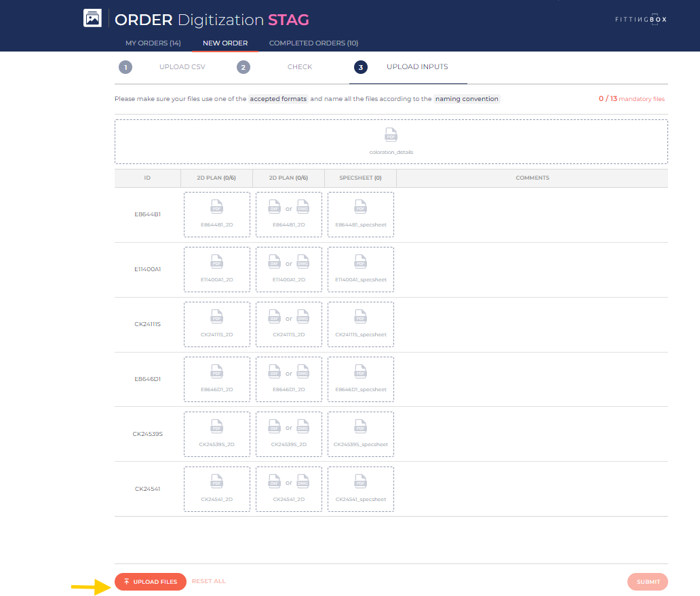This screenshot has height=596, width=700.
Task: Open the My Orders (14) tab
Action: (153, 43)
